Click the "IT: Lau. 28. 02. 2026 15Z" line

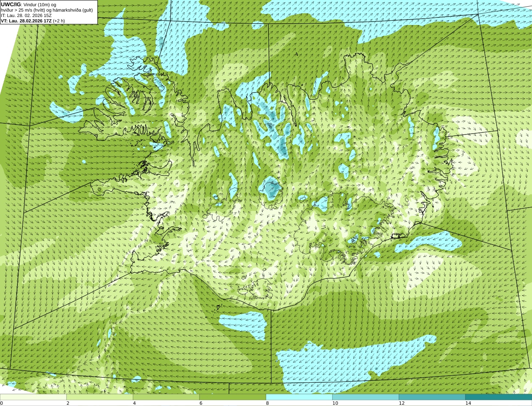pos(26,15)
